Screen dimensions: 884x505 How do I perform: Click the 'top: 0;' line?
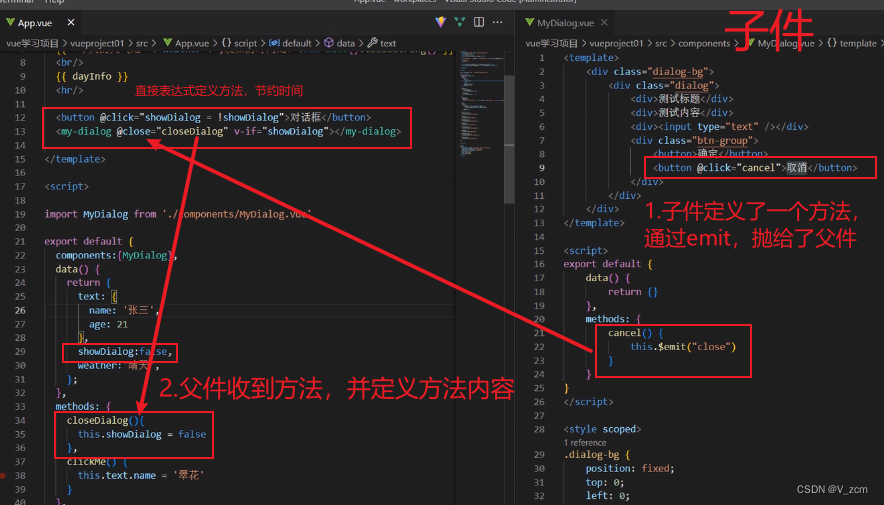coord(604,482)
